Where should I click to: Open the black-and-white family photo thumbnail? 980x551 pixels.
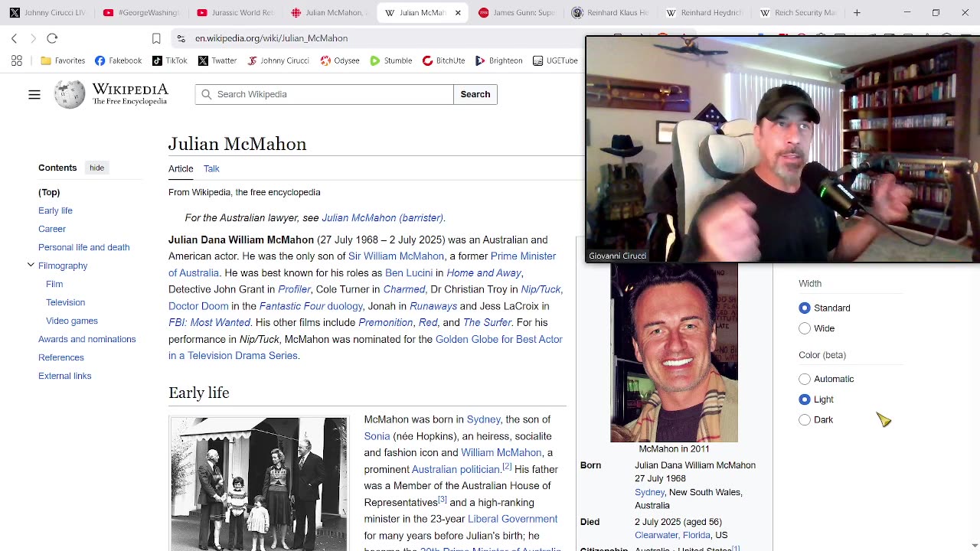tap(258, 484)
